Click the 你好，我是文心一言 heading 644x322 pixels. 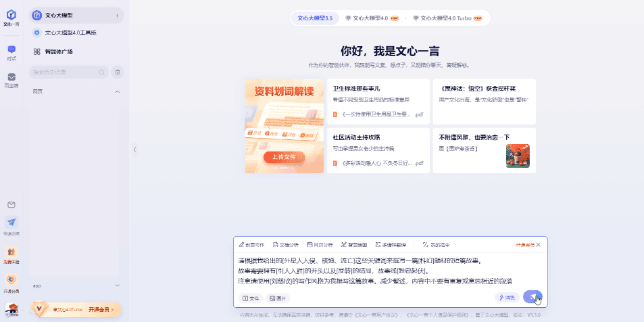click(x=390, y=51)
